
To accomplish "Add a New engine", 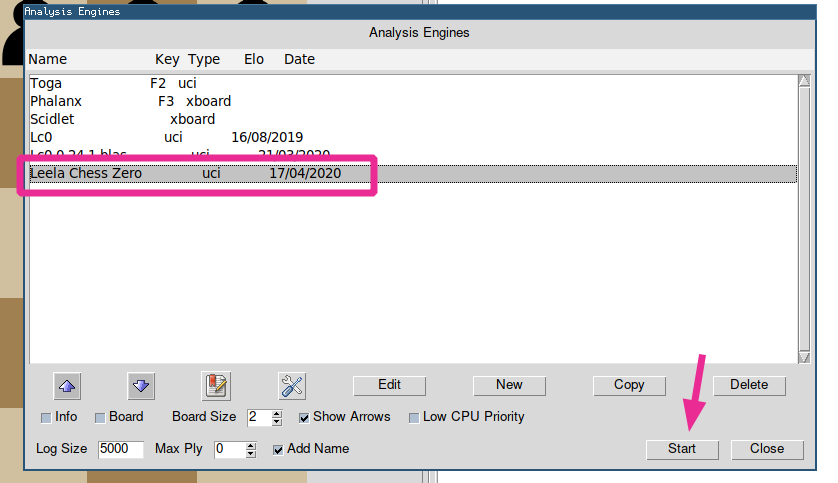I will [509, 385].
